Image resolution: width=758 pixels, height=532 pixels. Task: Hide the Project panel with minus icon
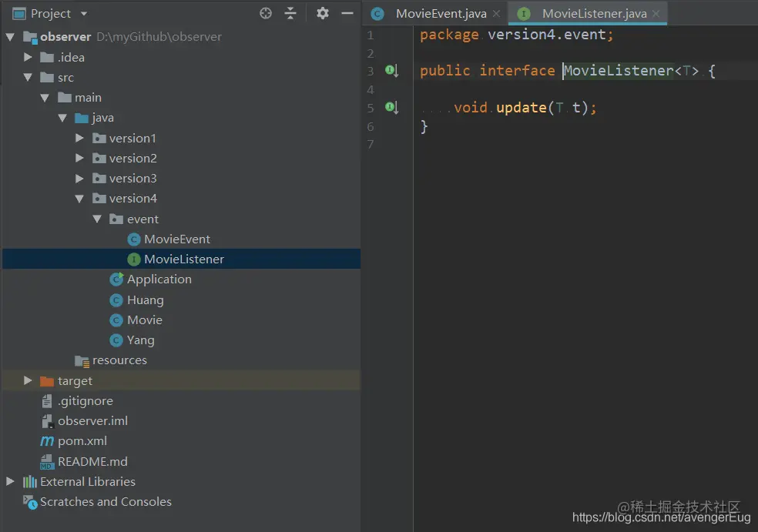[x=347, y=14]
